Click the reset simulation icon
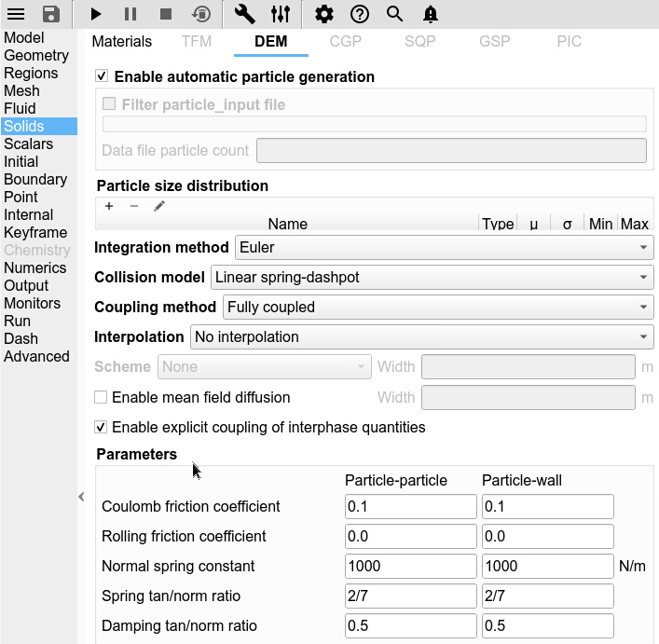 click(200, 14)
